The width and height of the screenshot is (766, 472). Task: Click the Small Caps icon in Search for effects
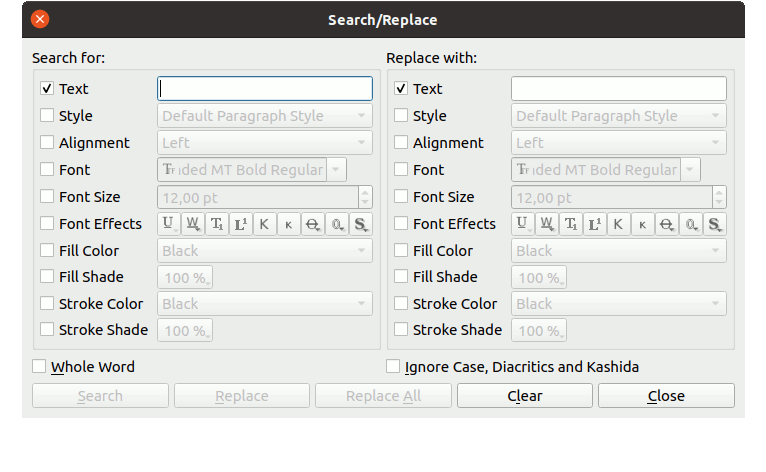[288, 224]
